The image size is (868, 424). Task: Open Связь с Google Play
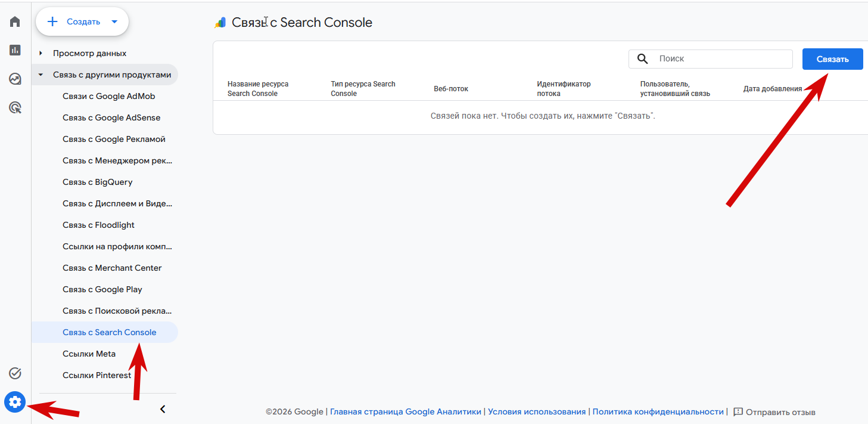tap(102, 289)
